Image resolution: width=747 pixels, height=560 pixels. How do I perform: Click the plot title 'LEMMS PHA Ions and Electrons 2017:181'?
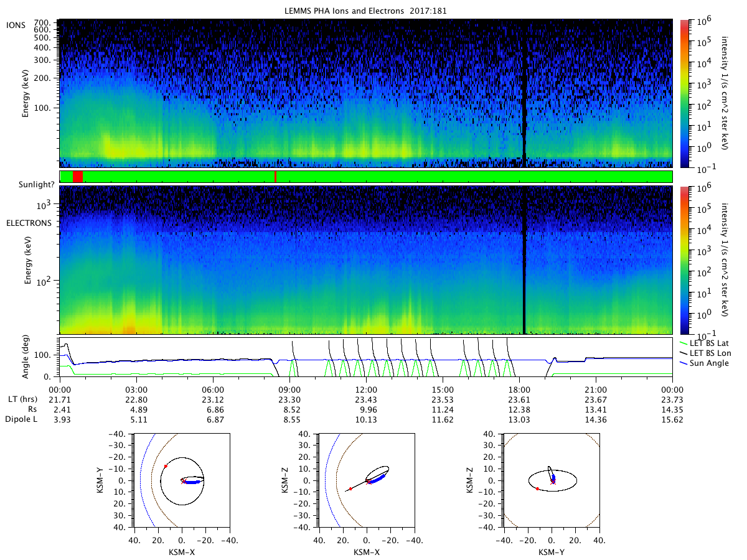(x=365, y=11)
